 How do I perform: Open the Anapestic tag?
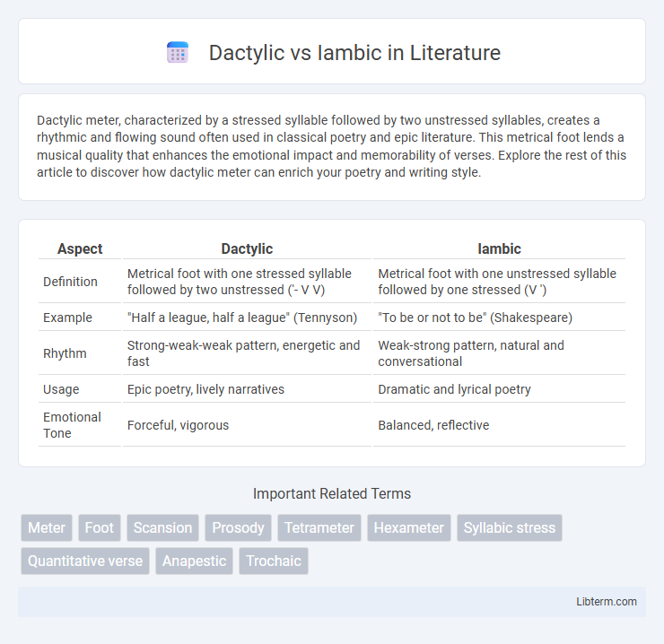coord(195,561)
